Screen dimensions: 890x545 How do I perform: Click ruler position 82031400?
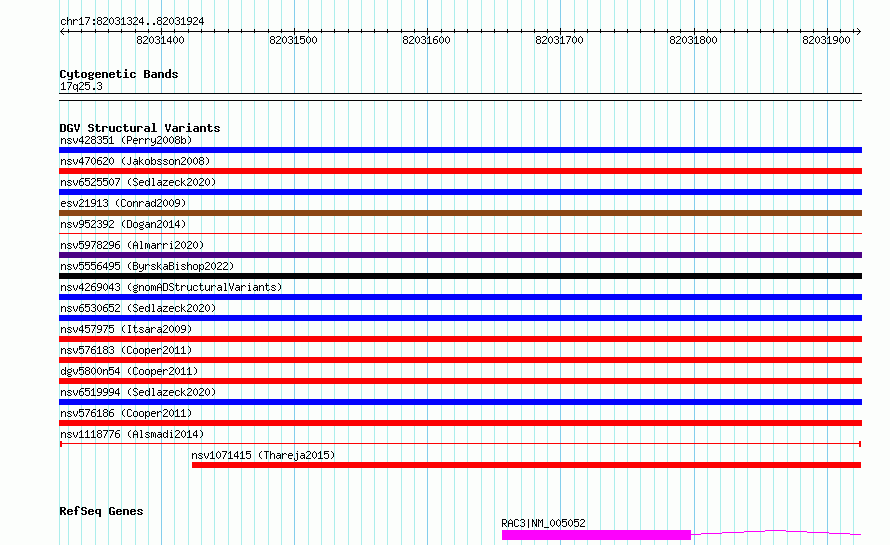(160, 40)
